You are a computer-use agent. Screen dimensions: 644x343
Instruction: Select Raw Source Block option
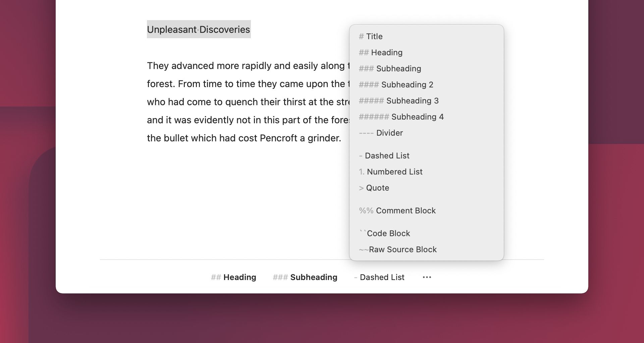coord(426,249)
